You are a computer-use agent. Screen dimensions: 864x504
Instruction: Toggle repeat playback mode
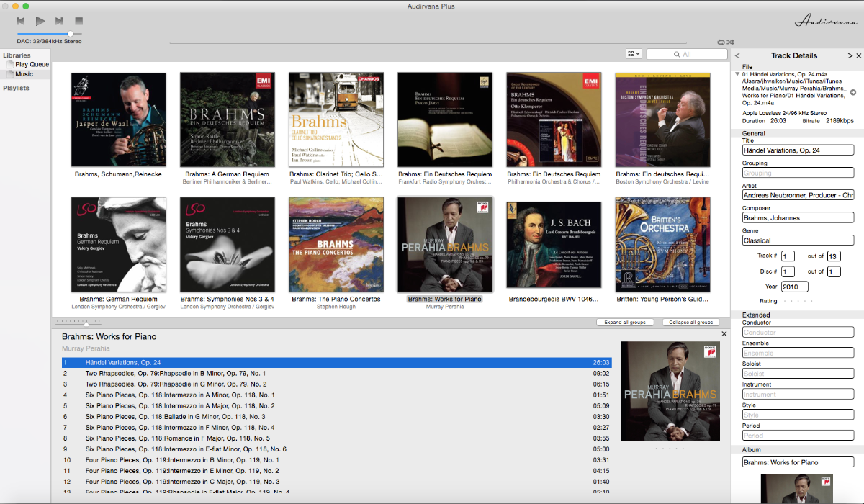[721, 43]
